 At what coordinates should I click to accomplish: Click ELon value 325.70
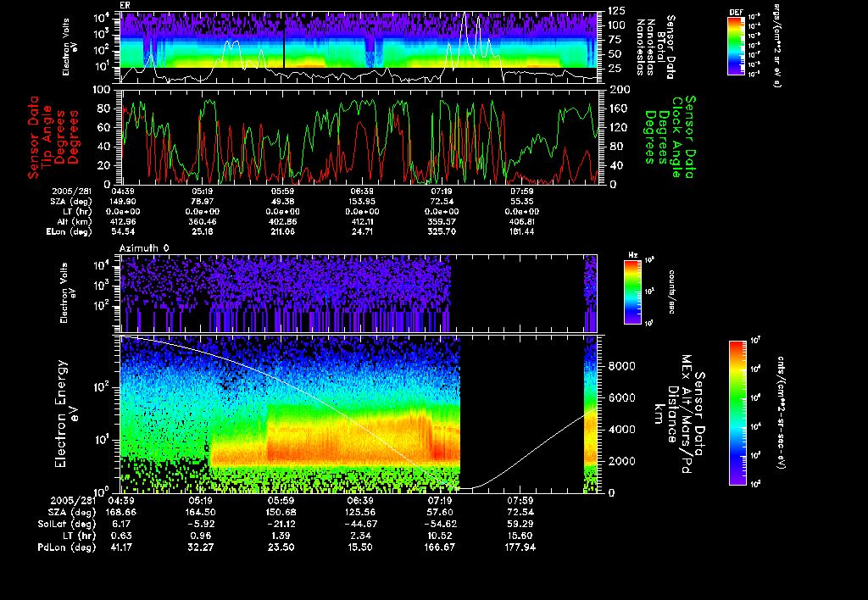tap(442, 232)
